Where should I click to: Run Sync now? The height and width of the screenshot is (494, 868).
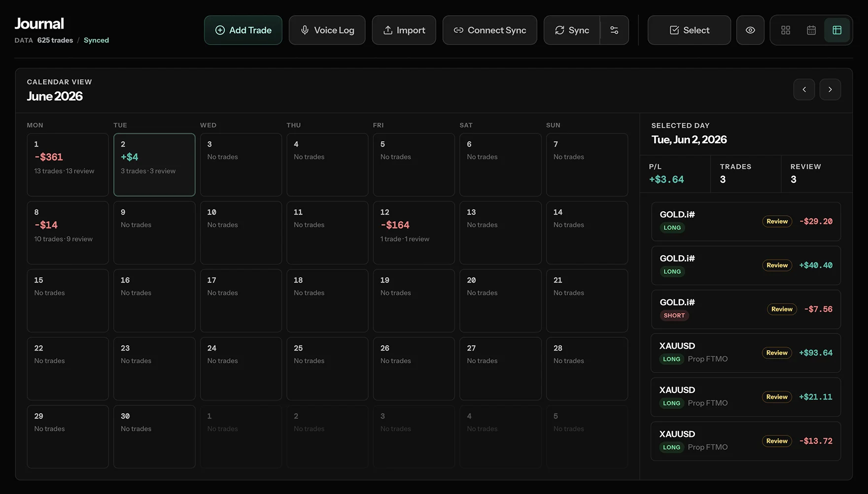coord(572,30)
